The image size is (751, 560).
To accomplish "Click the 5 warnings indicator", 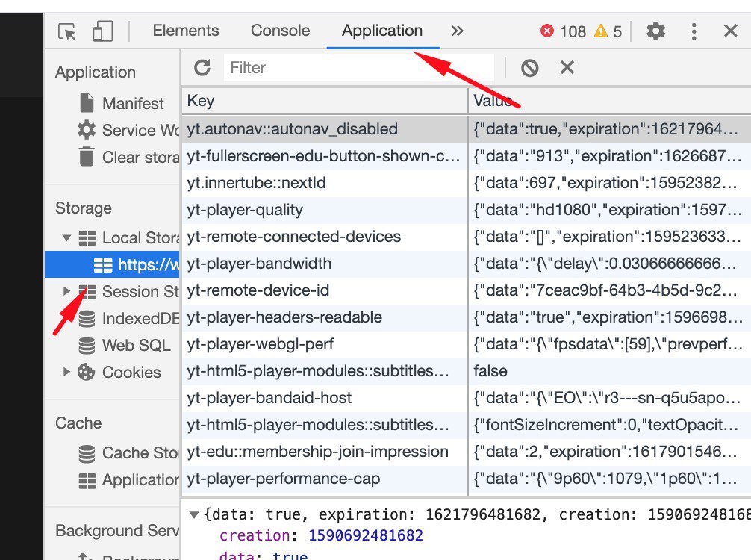I will 608,31.
